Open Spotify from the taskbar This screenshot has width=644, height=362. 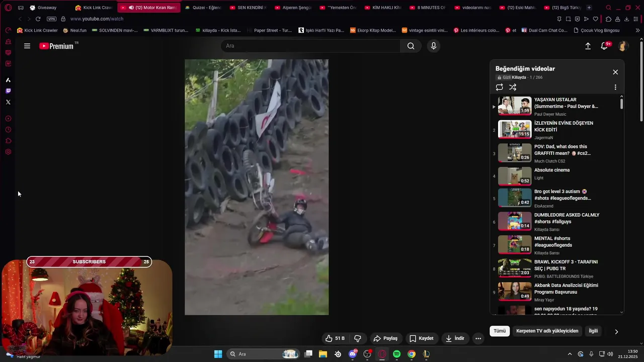click(396, 354)
